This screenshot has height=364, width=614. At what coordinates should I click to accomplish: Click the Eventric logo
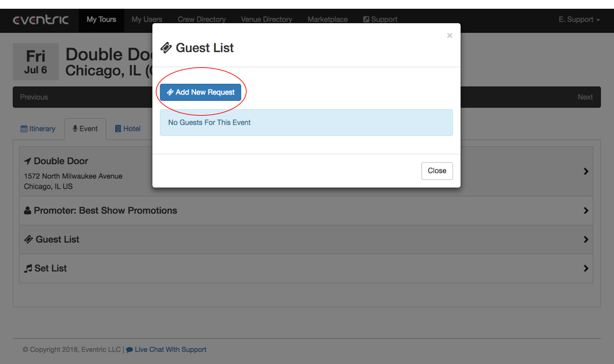41,20
